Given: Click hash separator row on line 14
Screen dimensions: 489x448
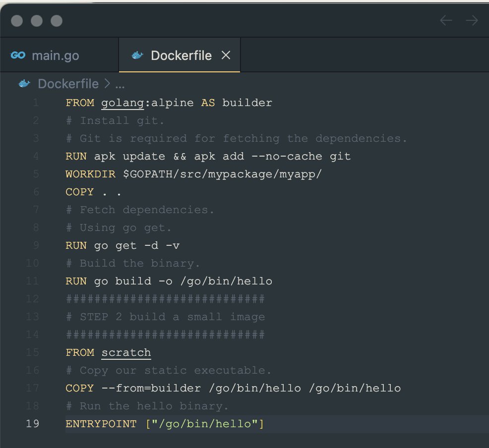Looking at the screenshot, I should coord(165,335).
